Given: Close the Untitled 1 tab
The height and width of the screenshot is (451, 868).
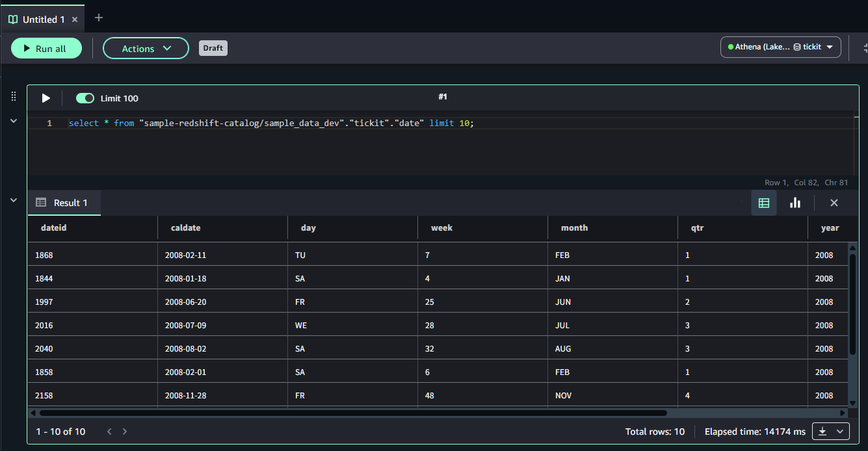Looking at the screenshot, I should tap(75, 19).
